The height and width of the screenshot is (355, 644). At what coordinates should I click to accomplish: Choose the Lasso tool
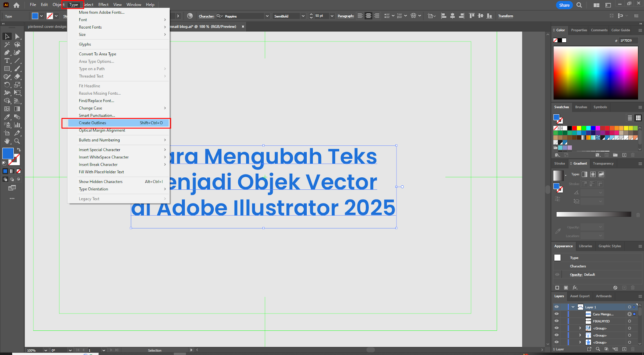pyautogui.click(x=17, y=44)
